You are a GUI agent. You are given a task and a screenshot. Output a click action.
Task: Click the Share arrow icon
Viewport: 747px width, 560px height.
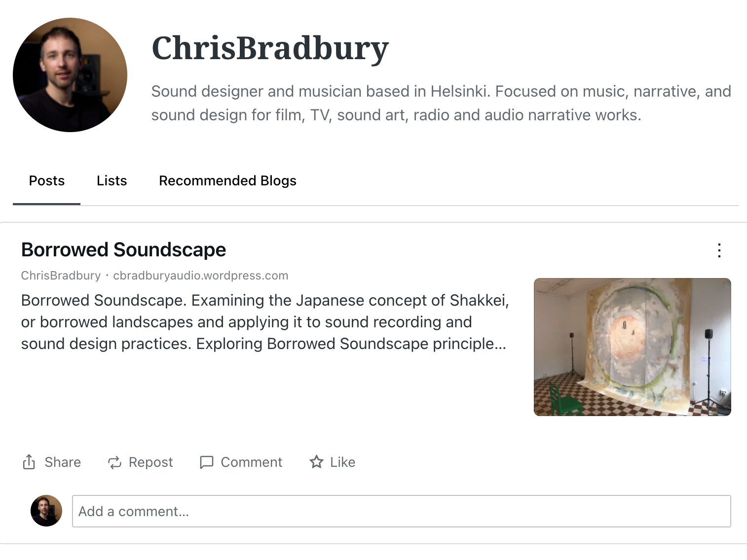click(29, 462)
